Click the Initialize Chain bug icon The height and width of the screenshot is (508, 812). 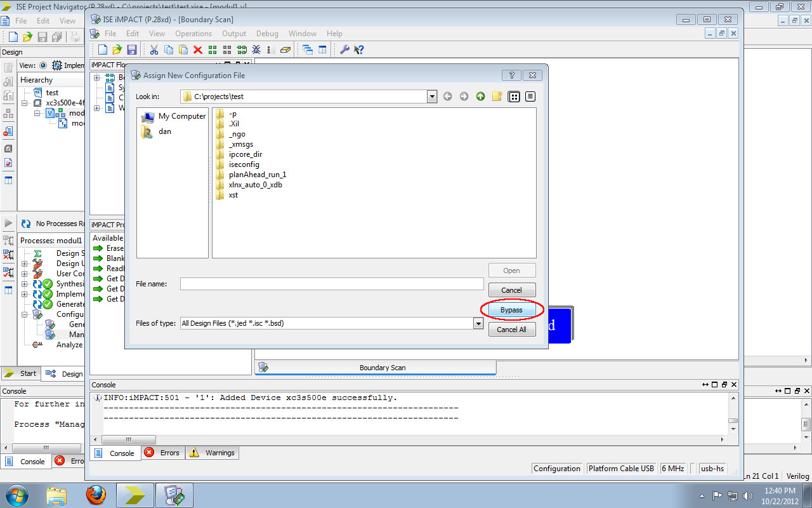tap(256, 50)
